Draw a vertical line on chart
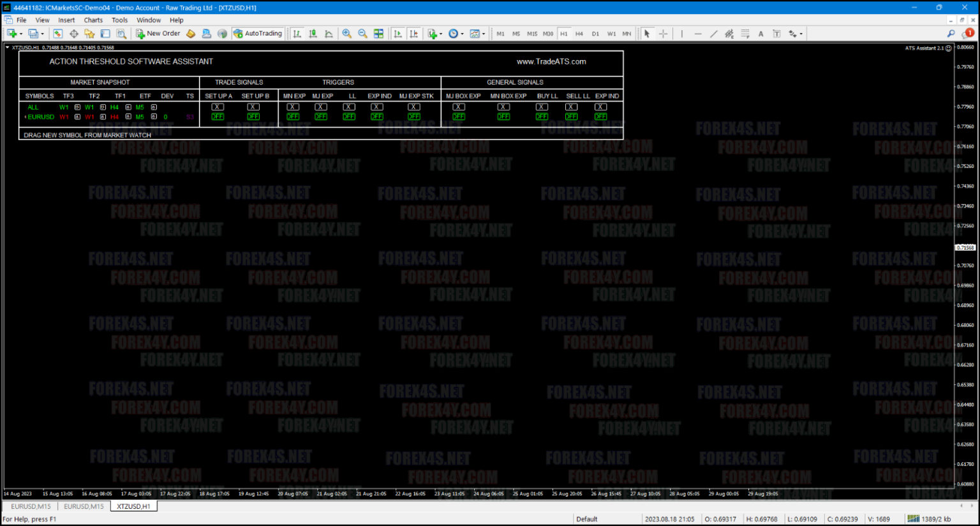This screenshot has width=980, height=526. (x=681, y=34)
